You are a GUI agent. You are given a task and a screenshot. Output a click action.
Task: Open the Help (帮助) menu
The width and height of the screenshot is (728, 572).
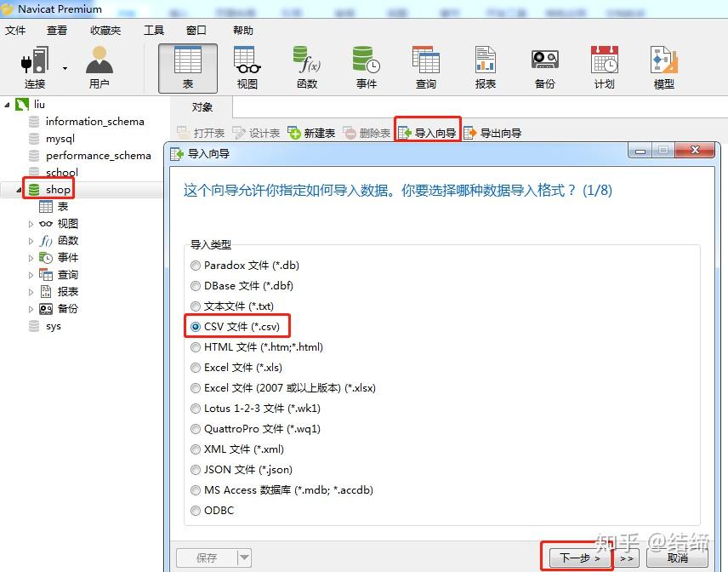click(x=243, y=30)
